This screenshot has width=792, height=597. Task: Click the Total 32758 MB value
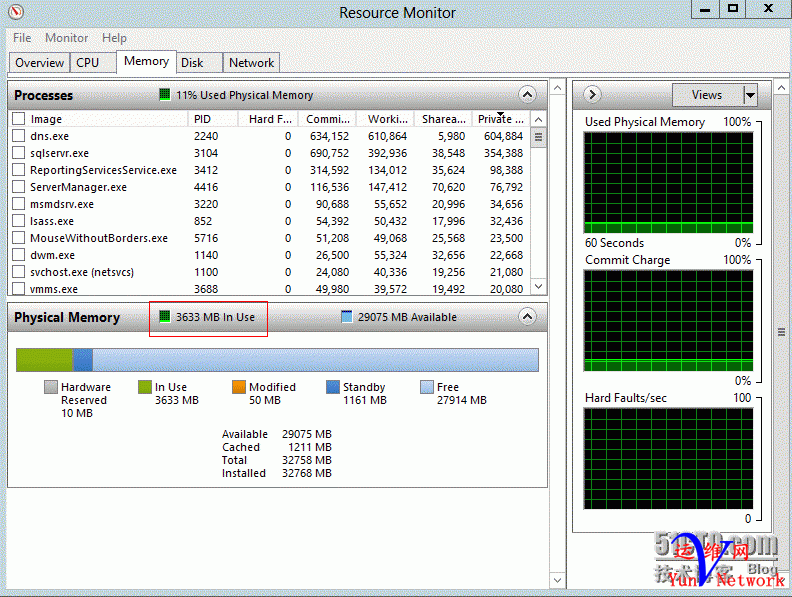(307, 460)
